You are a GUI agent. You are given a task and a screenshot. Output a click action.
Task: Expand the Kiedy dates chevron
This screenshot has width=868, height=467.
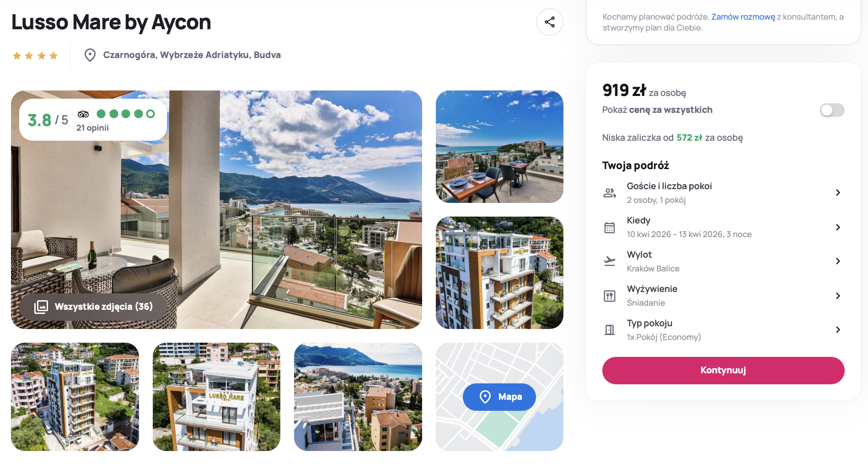838,227
